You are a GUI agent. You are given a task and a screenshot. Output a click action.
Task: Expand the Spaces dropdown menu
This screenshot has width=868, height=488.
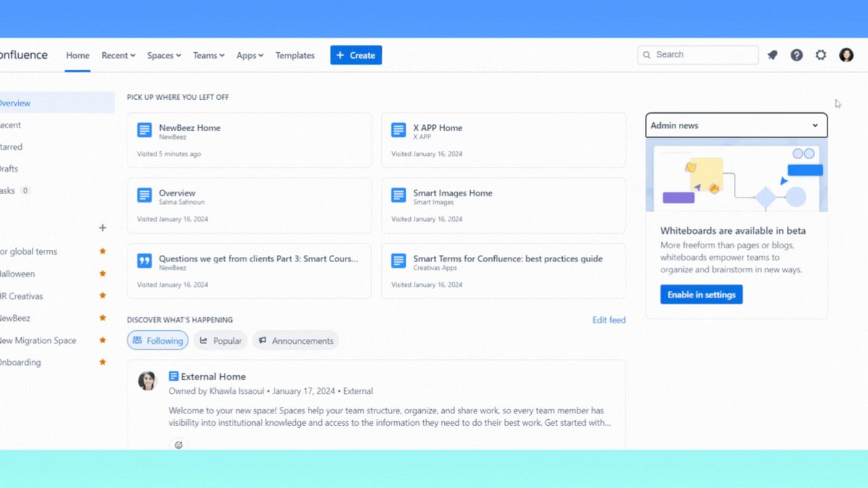click(x=164, y=55)
